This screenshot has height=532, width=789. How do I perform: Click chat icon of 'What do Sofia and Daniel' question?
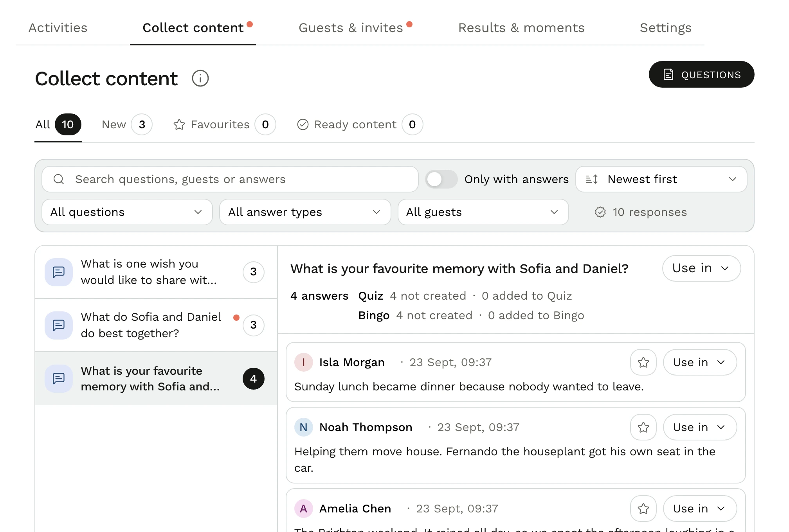[x=59, y=325]
